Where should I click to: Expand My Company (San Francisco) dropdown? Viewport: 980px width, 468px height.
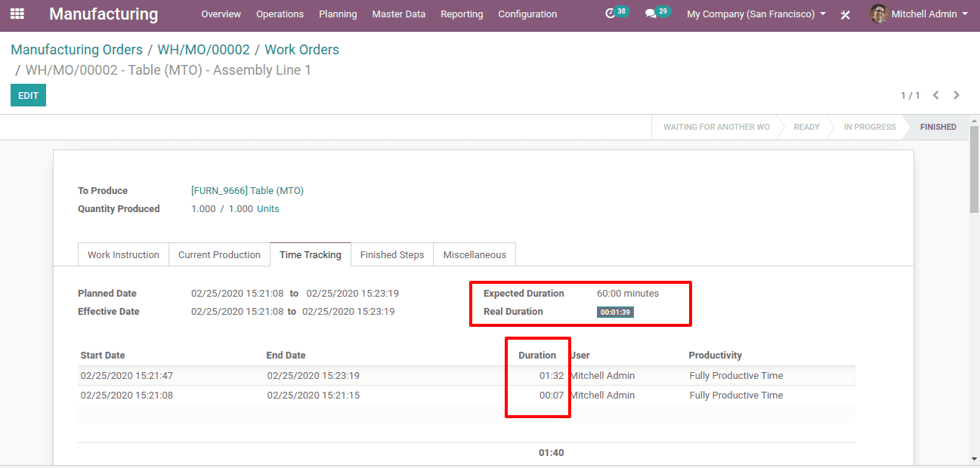pyautogui.click(x=756, y=14)
